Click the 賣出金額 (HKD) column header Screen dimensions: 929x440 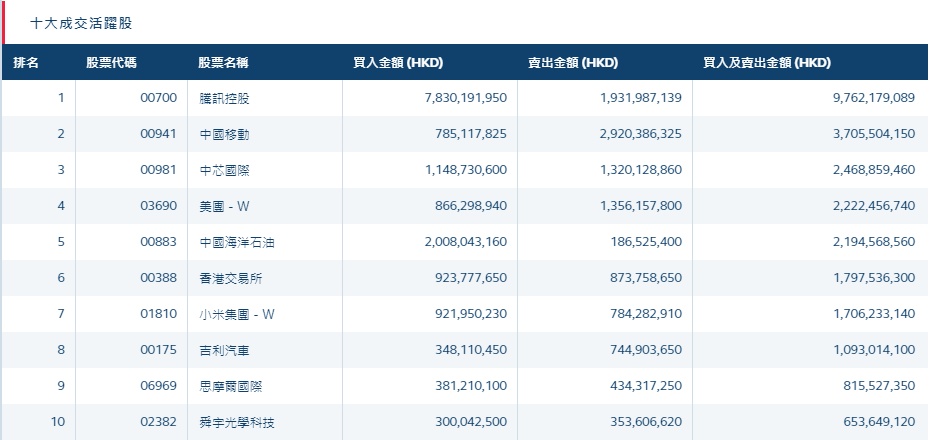pyautogui.click(x=573, y=63)
